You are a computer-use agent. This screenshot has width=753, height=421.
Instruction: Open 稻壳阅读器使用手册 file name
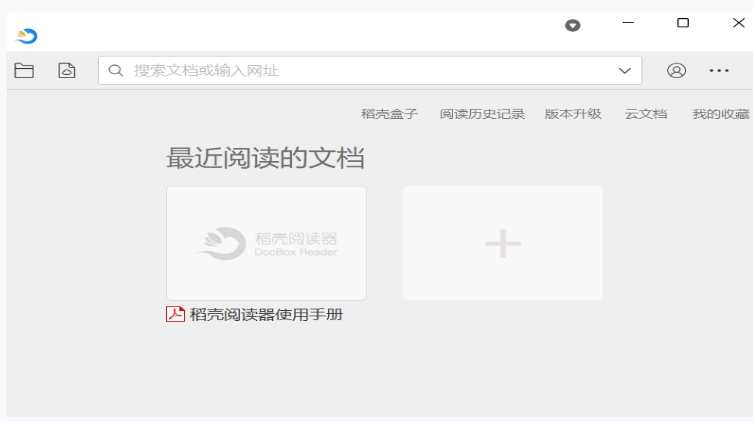(266, 315)
